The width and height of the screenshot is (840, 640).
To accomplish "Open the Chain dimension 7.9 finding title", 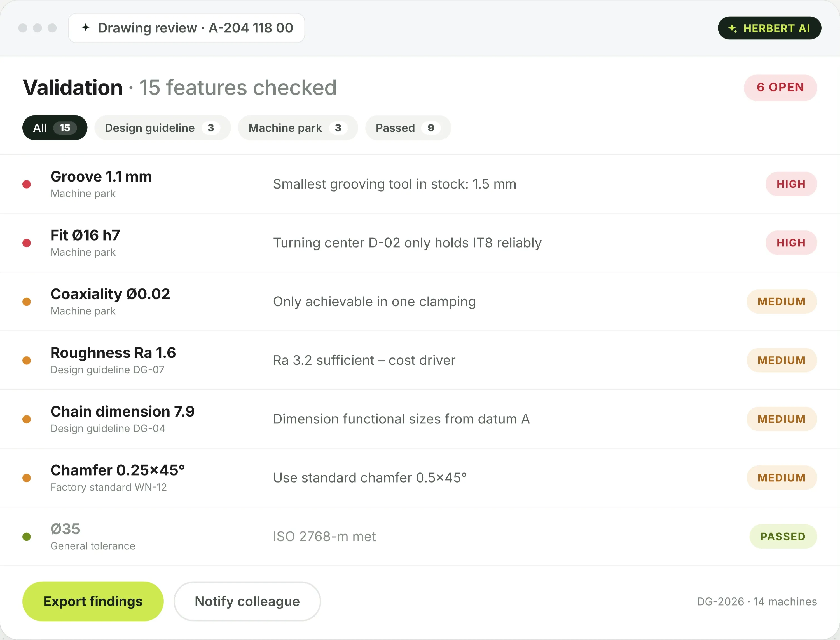I will [x=122, y=411].
